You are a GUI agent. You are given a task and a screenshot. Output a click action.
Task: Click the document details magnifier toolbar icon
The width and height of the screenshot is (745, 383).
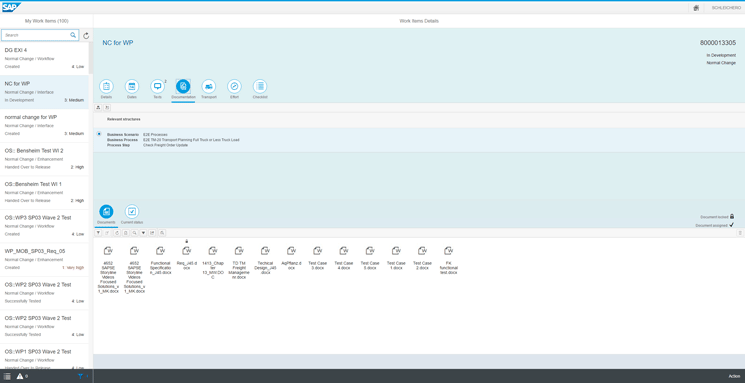162,233
